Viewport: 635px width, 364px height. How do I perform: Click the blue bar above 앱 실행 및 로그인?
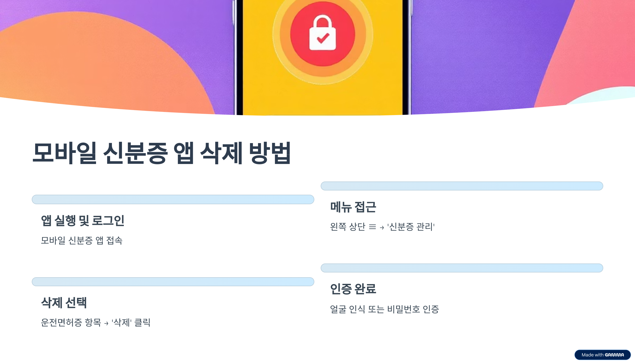click(x=173, y=199)
